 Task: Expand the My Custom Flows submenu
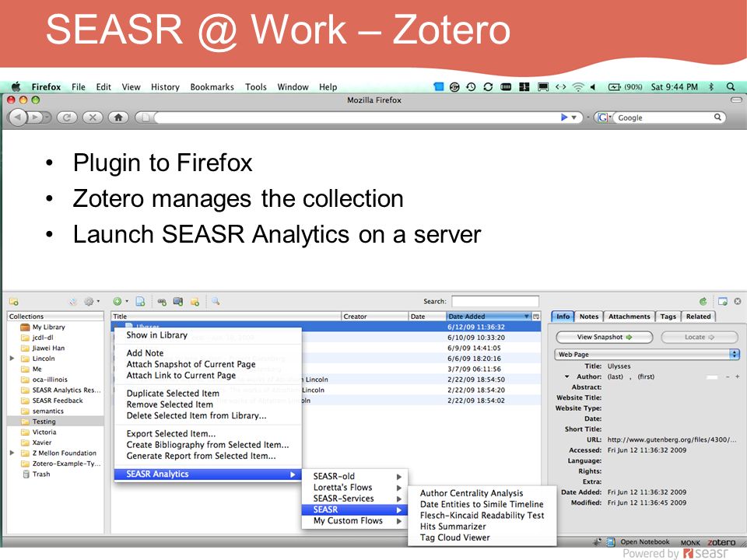coord(355,521)
